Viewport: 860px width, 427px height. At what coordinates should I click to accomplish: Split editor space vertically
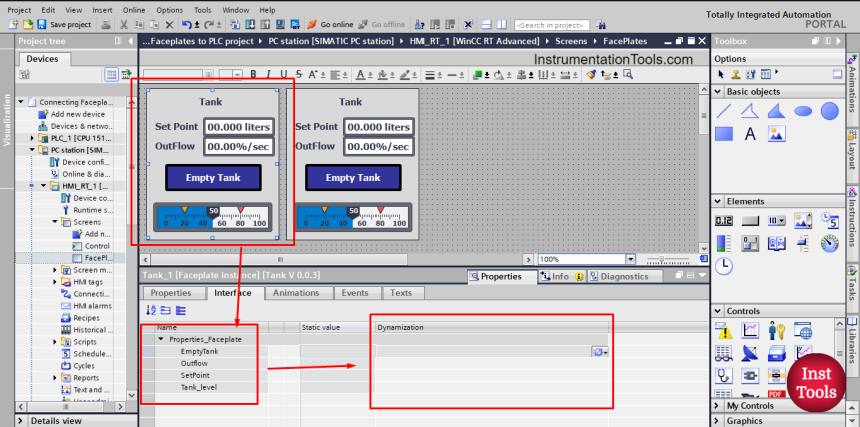pyautogui.click(x=501, y=25)
